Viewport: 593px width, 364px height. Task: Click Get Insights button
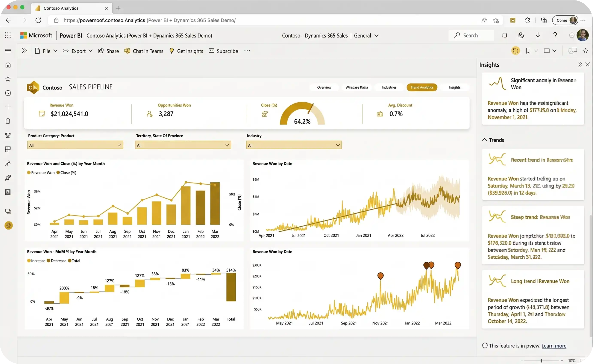[x=186, y=51]
